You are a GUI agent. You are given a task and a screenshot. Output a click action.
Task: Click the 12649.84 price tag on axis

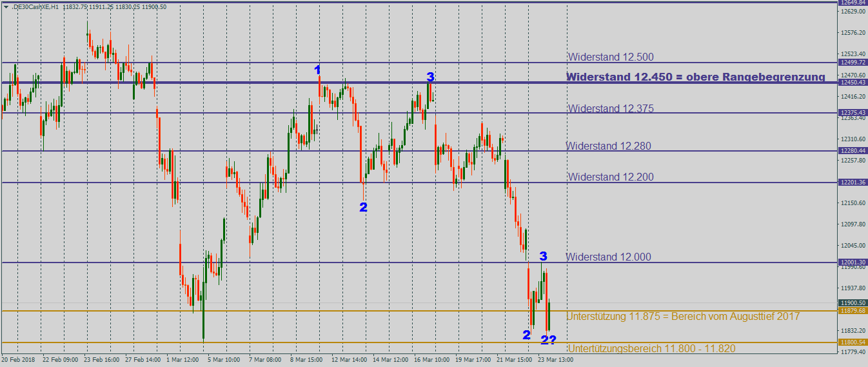point(853,3)
